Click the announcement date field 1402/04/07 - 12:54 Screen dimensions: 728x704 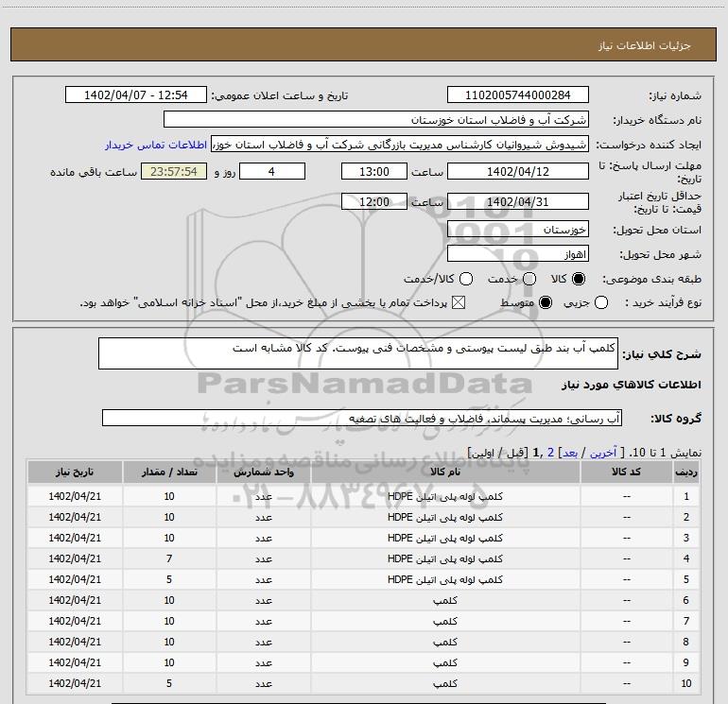tap(135, 94)
